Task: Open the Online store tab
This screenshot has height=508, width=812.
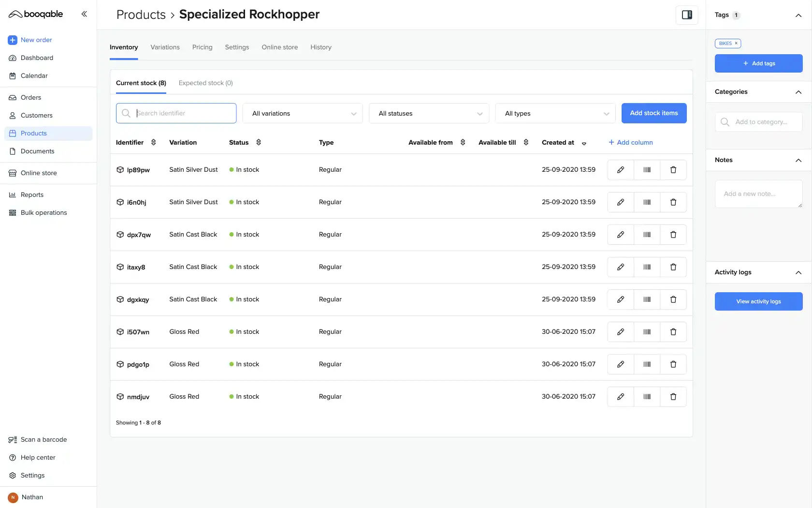Action: click(280, 47)
